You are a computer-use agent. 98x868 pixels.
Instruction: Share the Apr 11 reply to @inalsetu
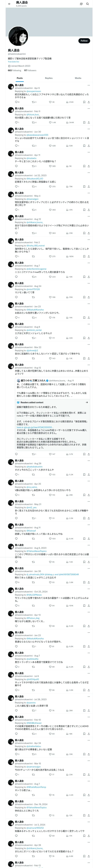89,166
